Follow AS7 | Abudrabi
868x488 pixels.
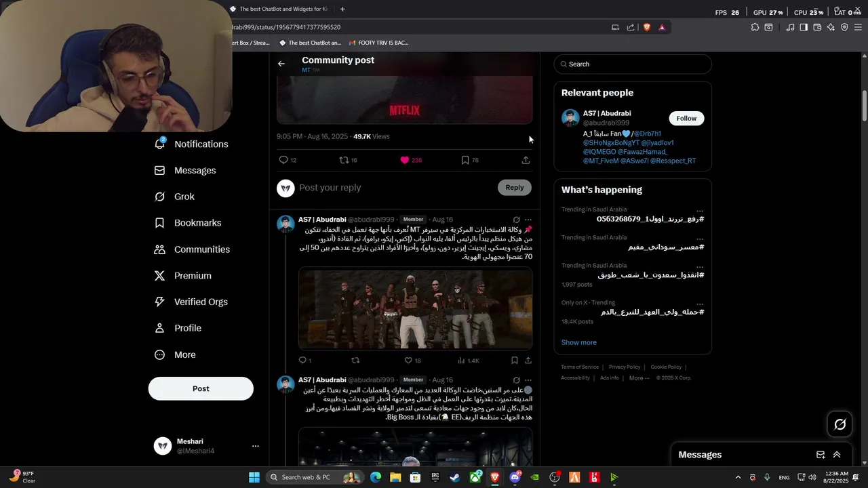[x=686, y=118]
